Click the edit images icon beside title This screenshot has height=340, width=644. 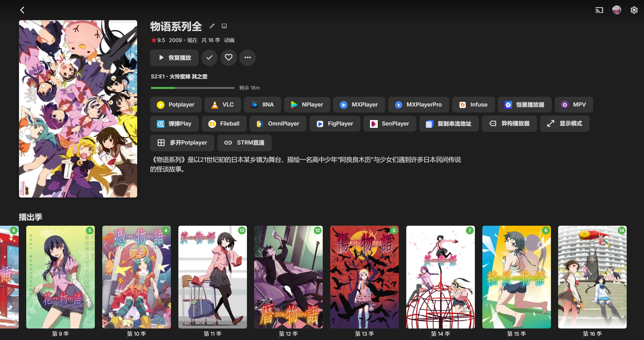224,26
